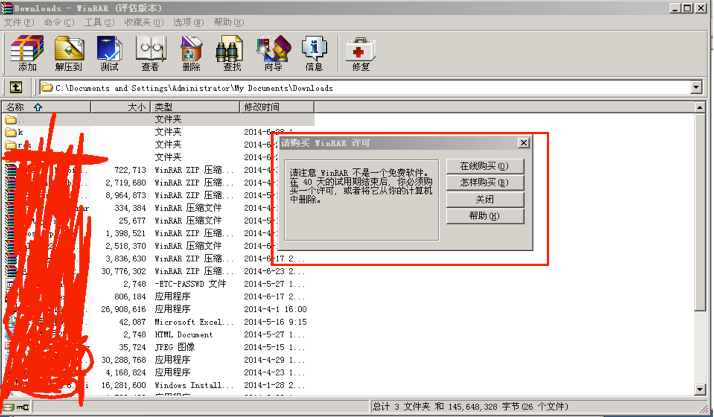Click the 修复 (Repair) first-aid icon
714x417 pixels.
(361, 53)
